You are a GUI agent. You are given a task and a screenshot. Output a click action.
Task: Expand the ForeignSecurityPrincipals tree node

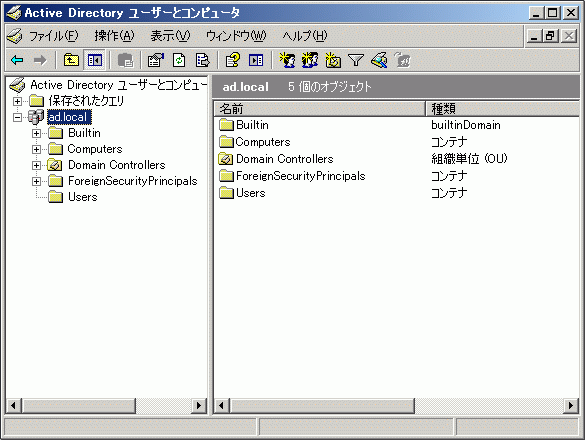coord(36,181)
